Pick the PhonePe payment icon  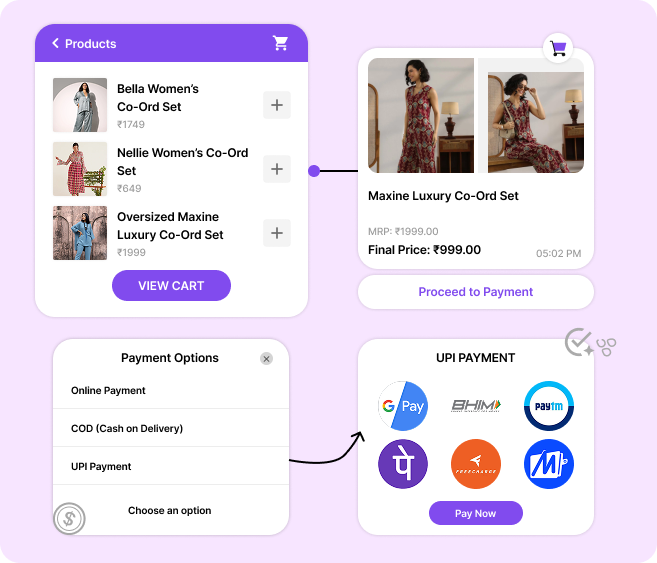tap(403, 464)
